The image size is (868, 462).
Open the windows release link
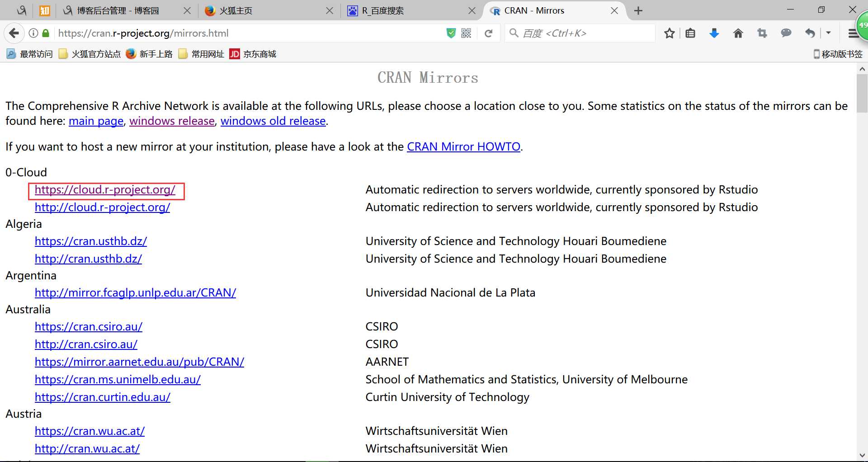pos(172,121)
